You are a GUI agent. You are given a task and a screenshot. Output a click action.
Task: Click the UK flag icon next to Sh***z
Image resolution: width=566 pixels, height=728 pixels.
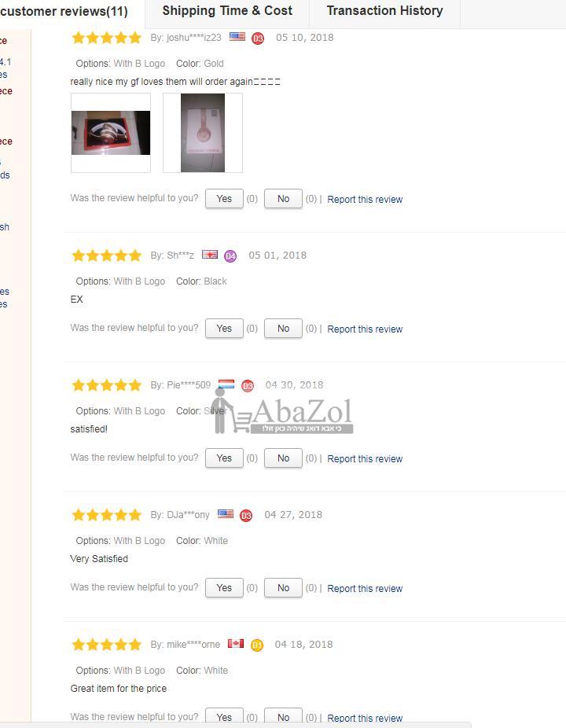pos(210,254)
